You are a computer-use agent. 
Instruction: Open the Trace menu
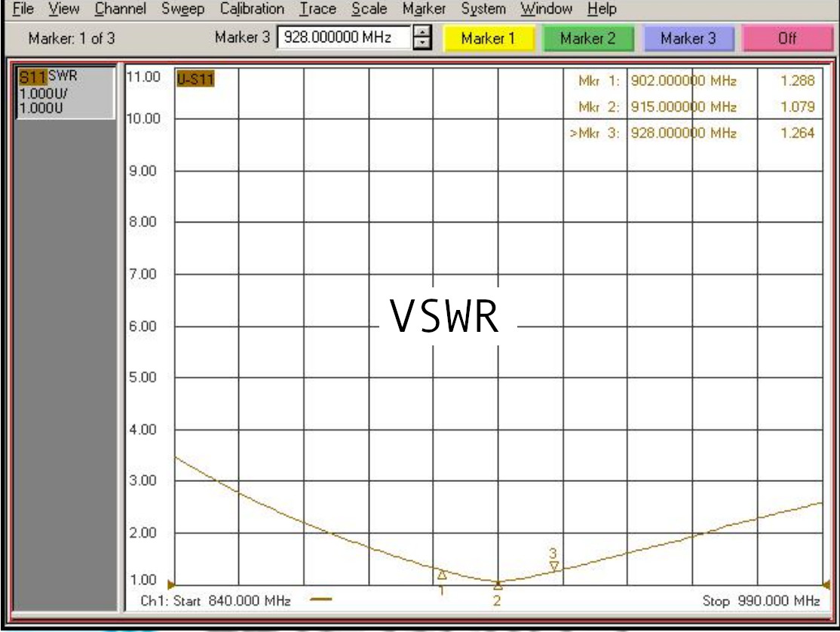coord(317,9)
